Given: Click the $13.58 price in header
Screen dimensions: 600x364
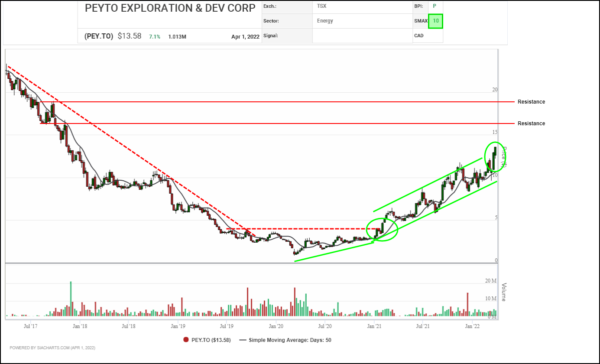Looking at the screenshot, I should (x=130, y=36).
